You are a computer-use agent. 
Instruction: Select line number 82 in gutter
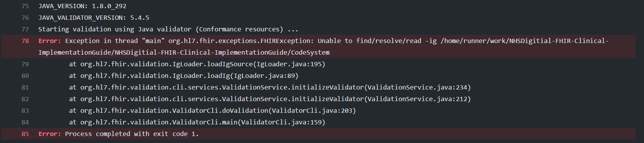(x=25, y=99)
